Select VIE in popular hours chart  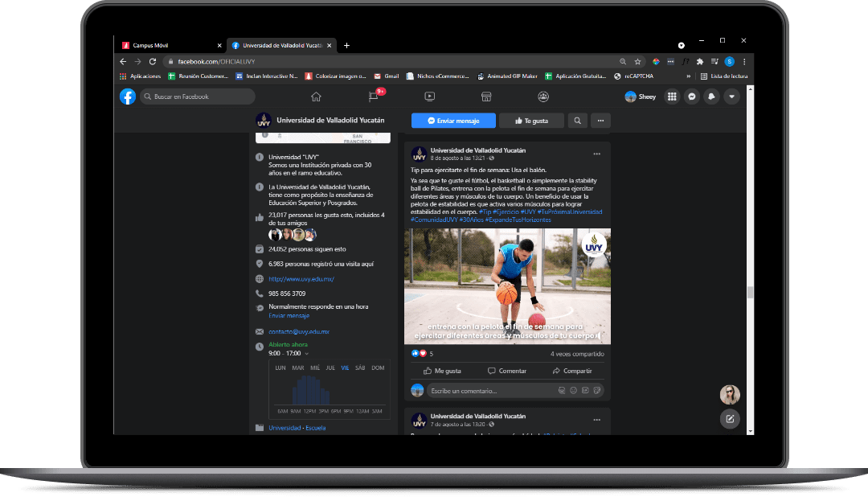click(345, 368)
